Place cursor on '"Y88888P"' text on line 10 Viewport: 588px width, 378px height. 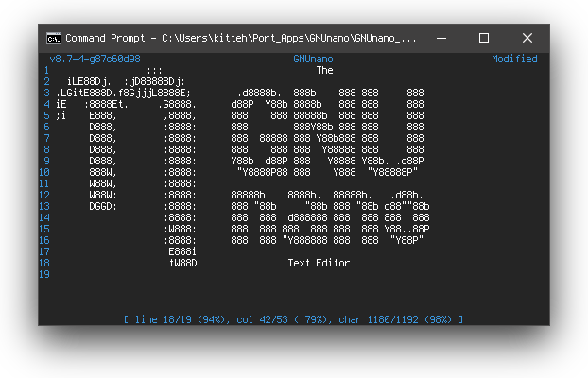coord(392,172)
